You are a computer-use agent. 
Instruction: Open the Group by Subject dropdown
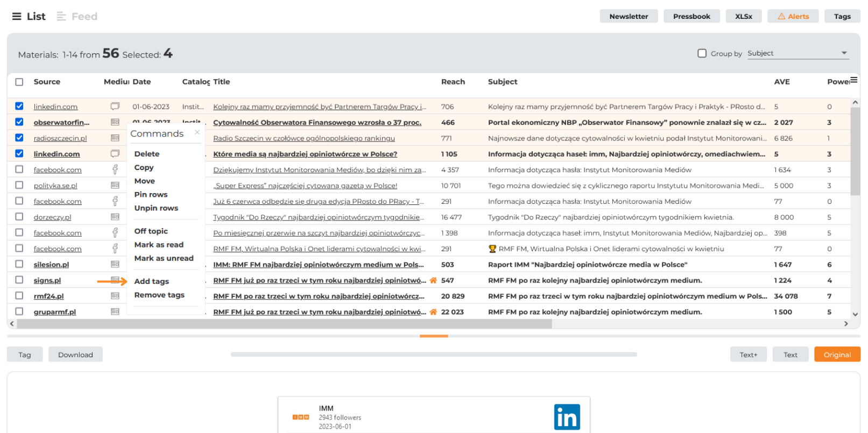click(x=798, y=53)
